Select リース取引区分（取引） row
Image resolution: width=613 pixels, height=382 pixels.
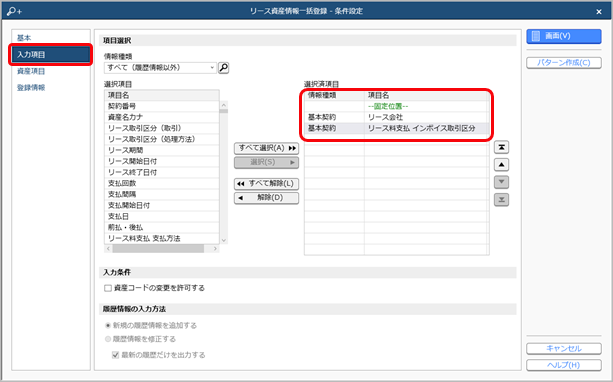click(x=161, y=128)
